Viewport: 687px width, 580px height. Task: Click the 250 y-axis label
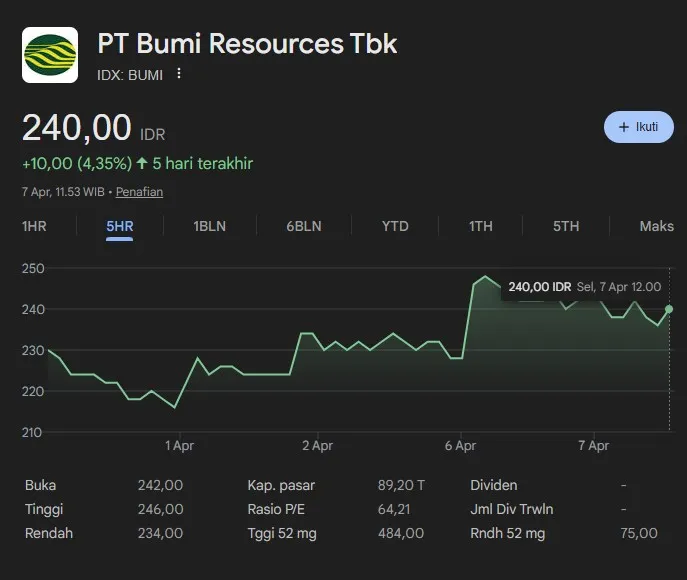pos(33,269)
